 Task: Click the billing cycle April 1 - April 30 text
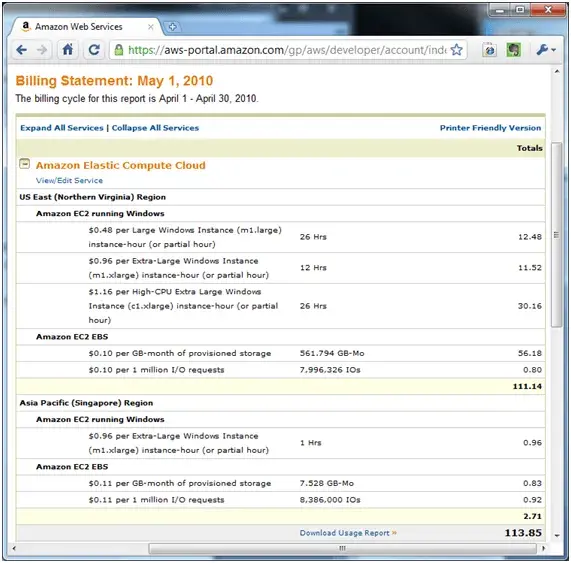point(137,99)
